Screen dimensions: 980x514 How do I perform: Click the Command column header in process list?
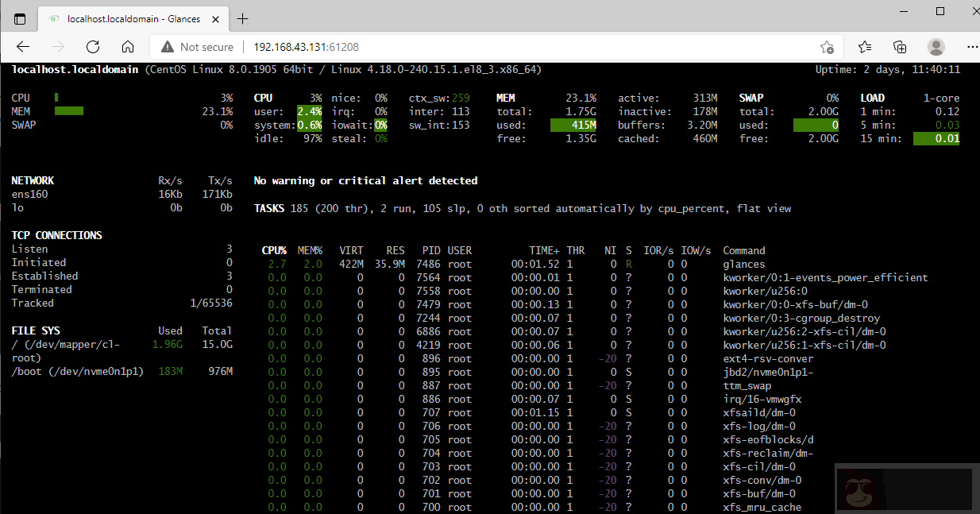coord(743,250)
